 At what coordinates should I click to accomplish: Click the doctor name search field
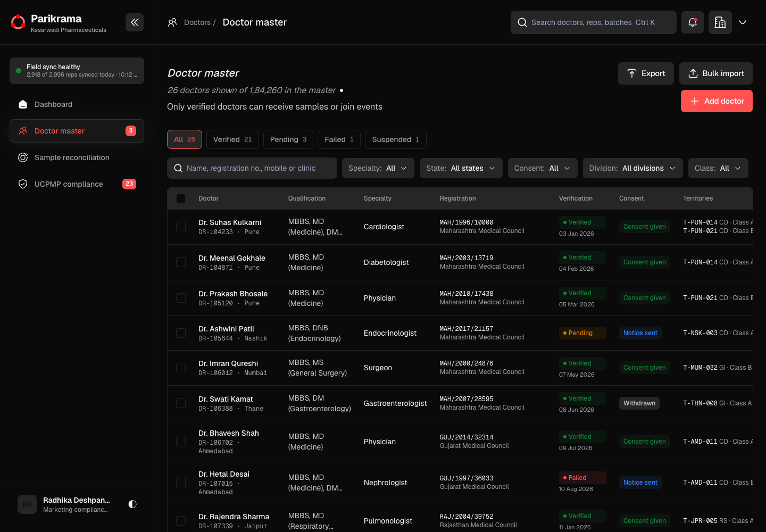click(252, 168)
